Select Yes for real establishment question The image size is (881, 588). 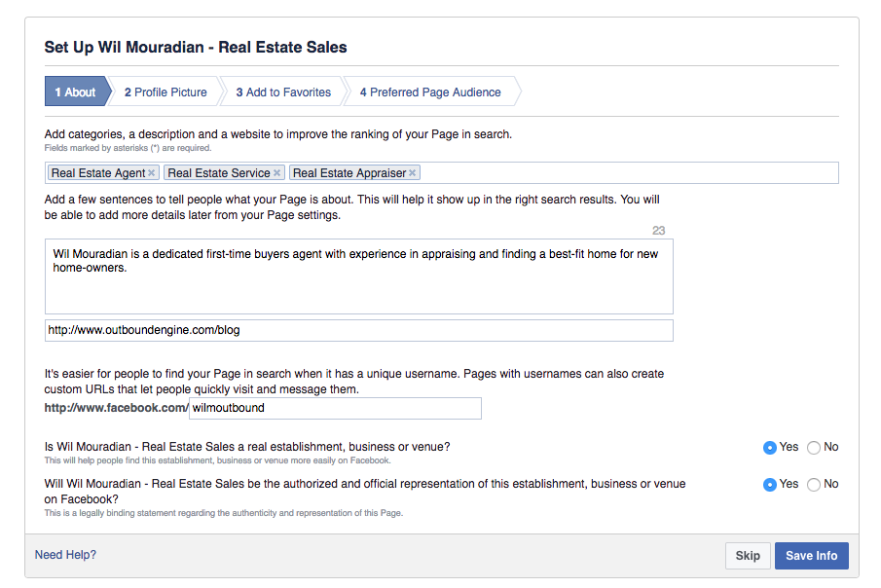pyautogui.click(x=768, y=447)
